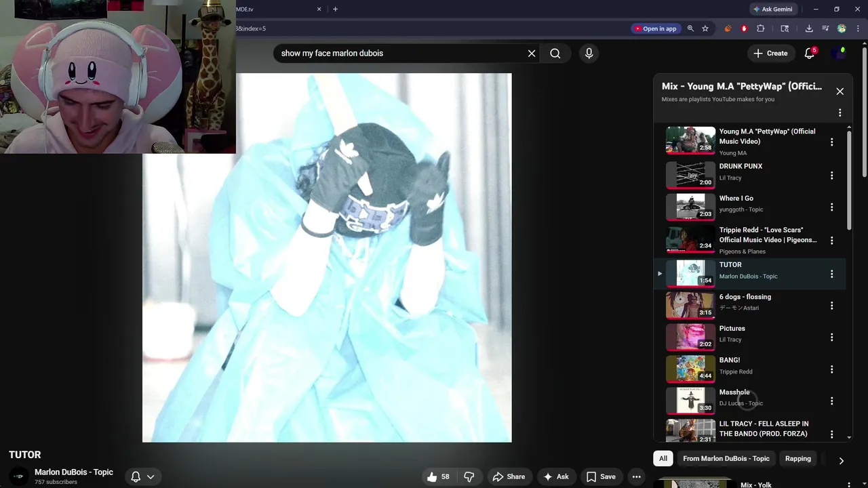This screenshot has height=488, width=868.
Task: Open YouTube notifications bell
Action: click(x=809, y=54)
